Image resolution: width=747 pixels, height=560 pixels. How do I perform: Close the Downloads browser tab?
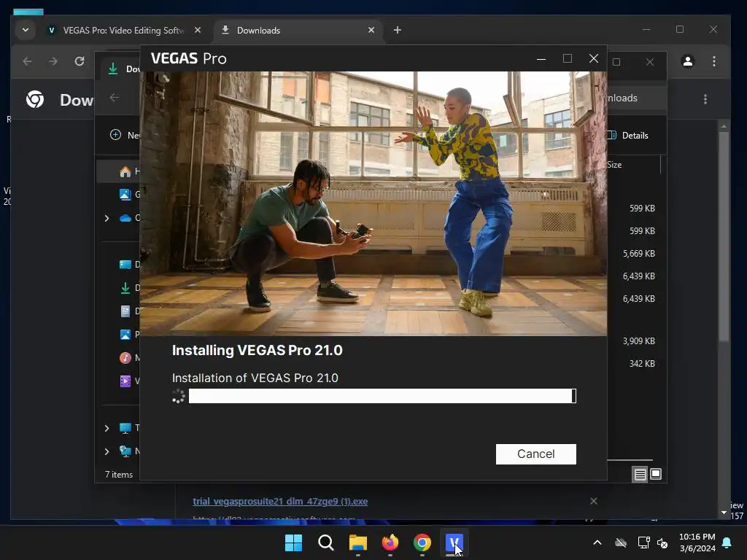(x=371, y=30)
